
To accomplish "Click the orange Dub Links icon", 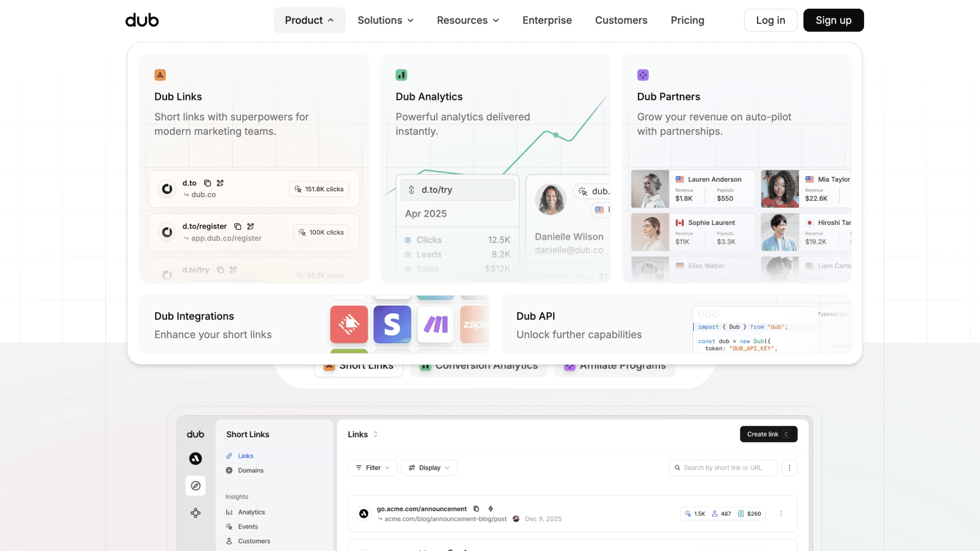I will pos(160,75).
